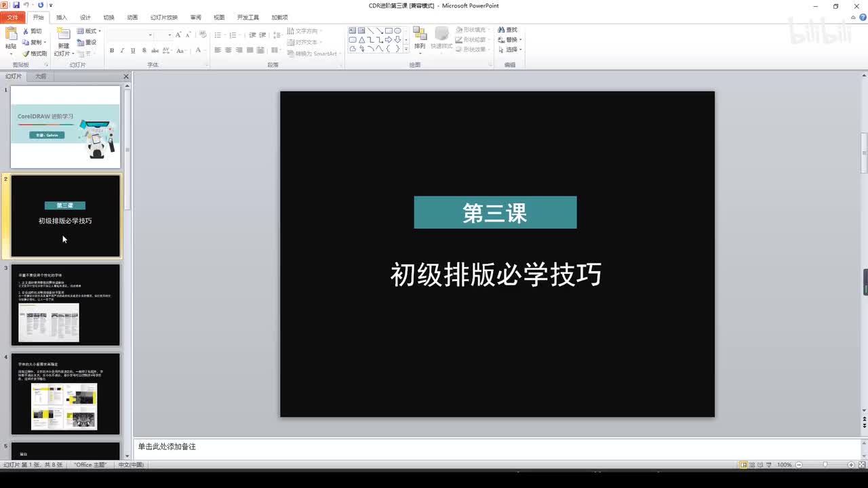Screen dimensions: 868x488
Task: Click the New Slide (新建幻灯片) icon
Action: point(63,34)
